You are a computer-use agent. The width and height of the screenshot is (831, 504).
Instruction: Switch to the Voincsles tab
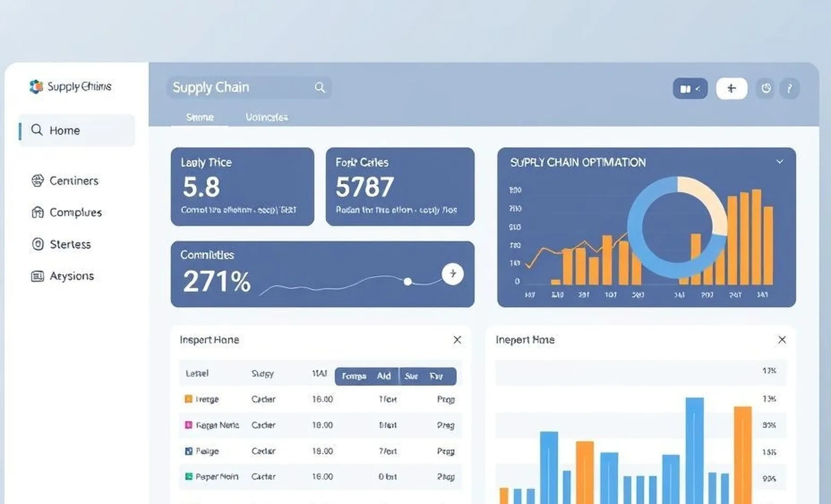pos(266,117)
